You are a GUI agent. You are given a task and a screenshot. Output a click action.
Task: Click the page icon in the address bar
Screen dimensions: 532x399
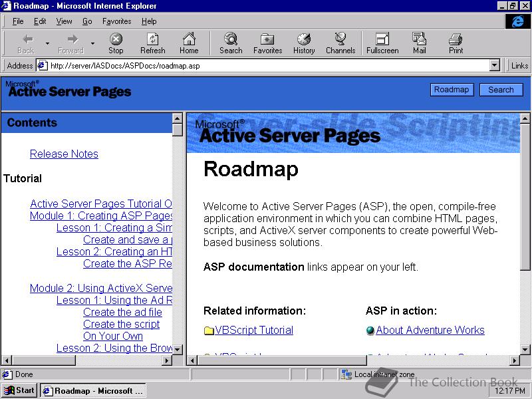click(x=42, y=65)
